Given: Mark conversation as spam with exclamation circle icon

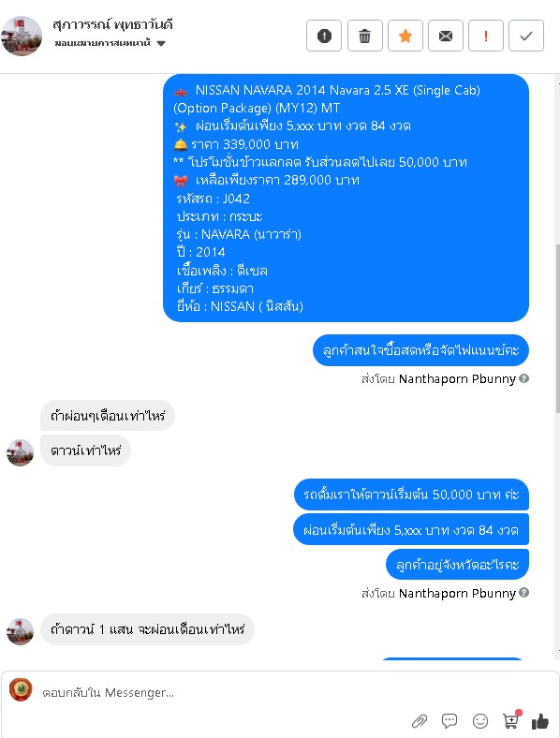Looking at the screenshot, I should pos(324,36).
